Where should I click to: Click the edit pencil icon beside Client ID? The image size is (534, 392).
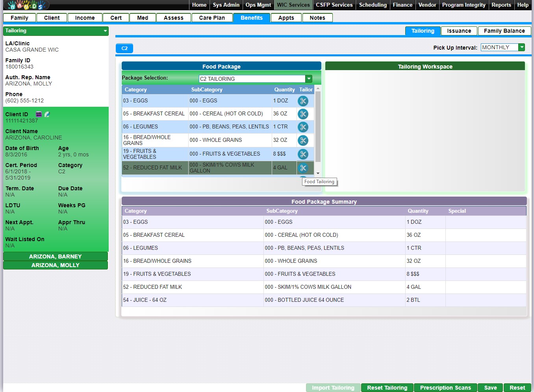(x=47, y=114)
